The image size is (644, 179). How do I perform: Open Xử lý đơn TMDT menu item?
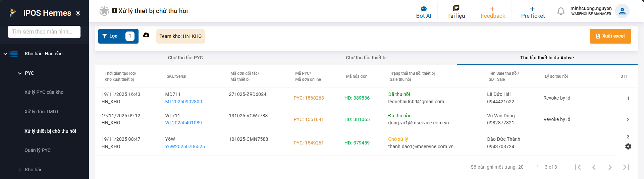42,112
